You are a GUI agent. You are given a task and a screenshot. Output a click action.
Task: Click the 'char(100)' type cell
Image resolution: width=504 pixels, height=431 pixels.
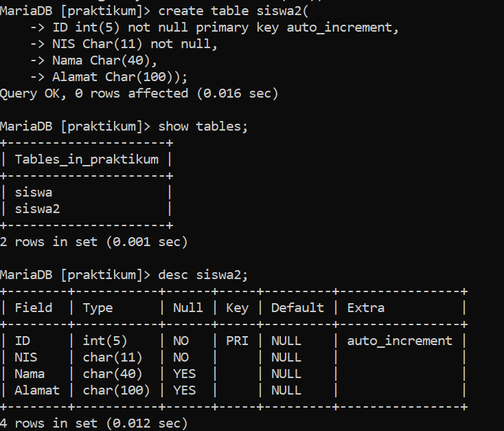point(116,390)
